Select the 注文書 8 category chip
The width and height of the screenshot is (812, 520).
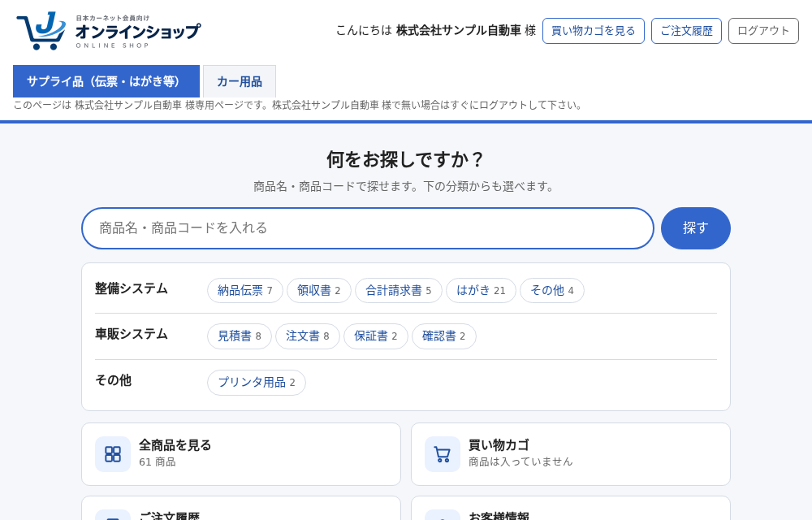click(308, 336)
